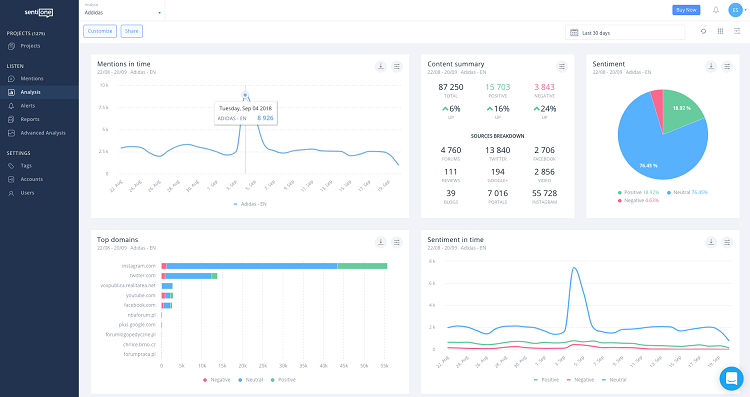Expand the user menu arrow beside avatar
750x397 pixels.
click(x=745, y=10)
